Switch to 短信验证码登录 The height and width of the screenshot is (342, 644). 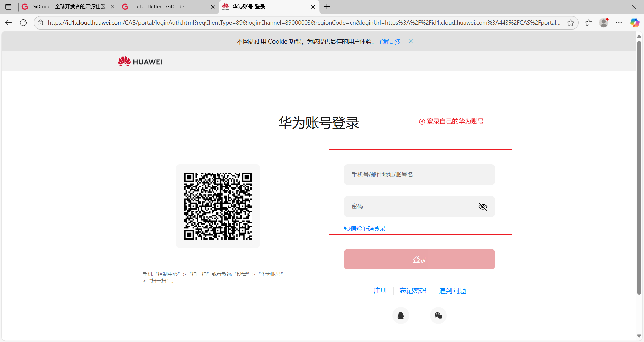point(365,229)
